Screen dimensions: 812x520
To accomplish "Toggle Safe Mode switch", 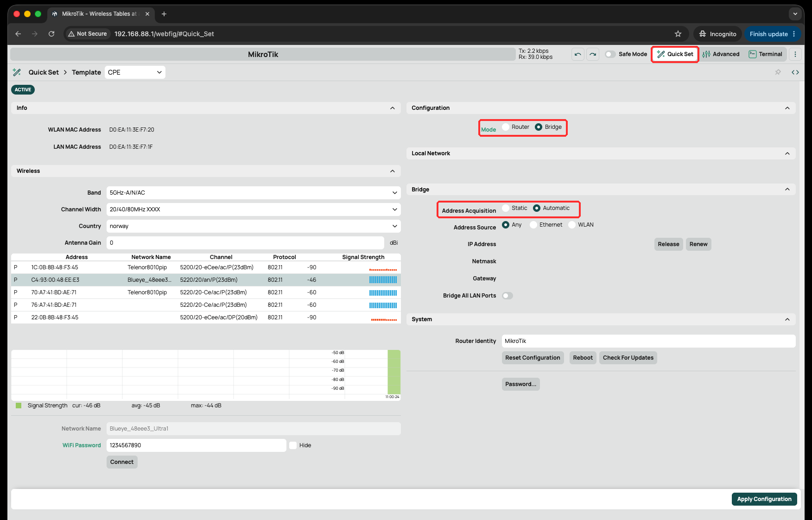I will tap(610, 54).
